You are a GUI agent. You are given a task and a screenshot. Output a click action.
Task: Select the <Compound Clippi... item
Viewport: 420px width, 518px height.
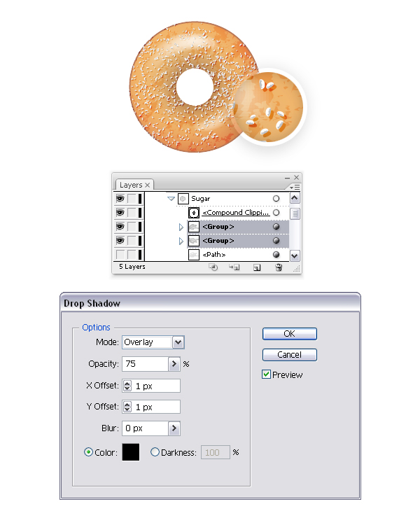click(x=236, y=213)
